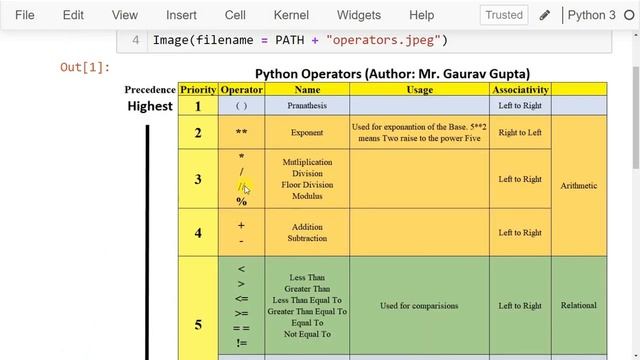Open the View menu

point(124,15)
